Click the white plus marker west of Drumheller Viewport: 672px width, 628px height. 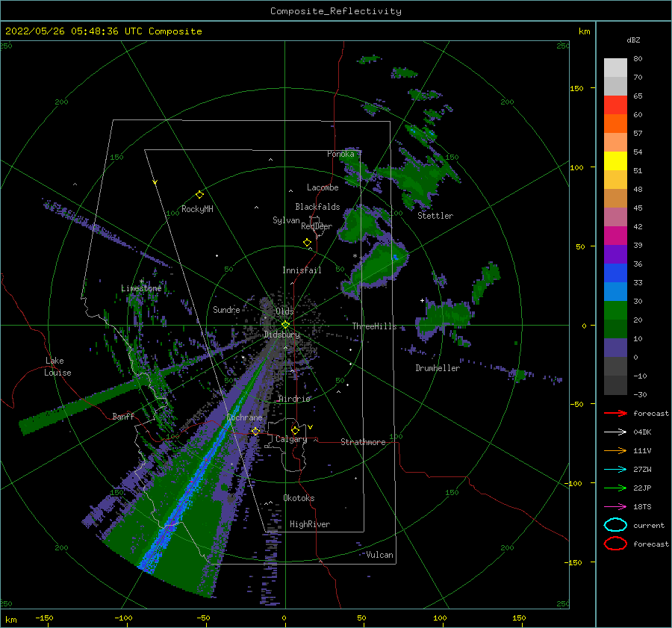(422, 300)
